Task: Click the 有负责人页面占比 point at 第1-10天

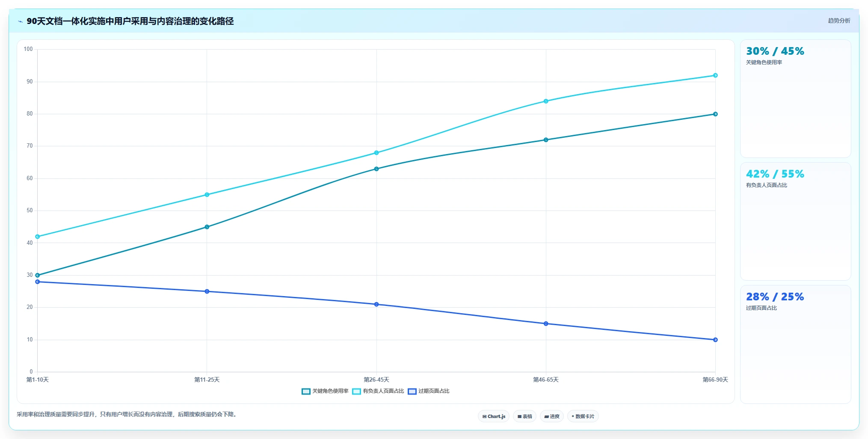Action: (x=38, y=237)
